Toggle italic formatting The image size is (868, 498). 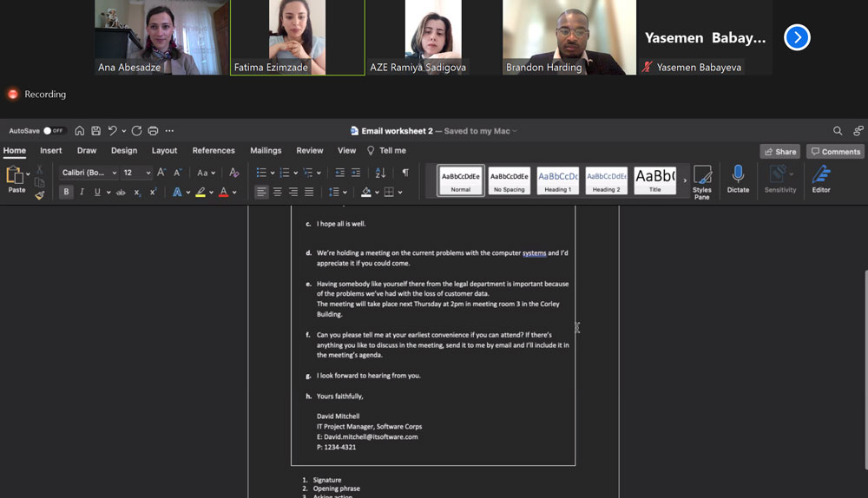[x=82, y=192]
